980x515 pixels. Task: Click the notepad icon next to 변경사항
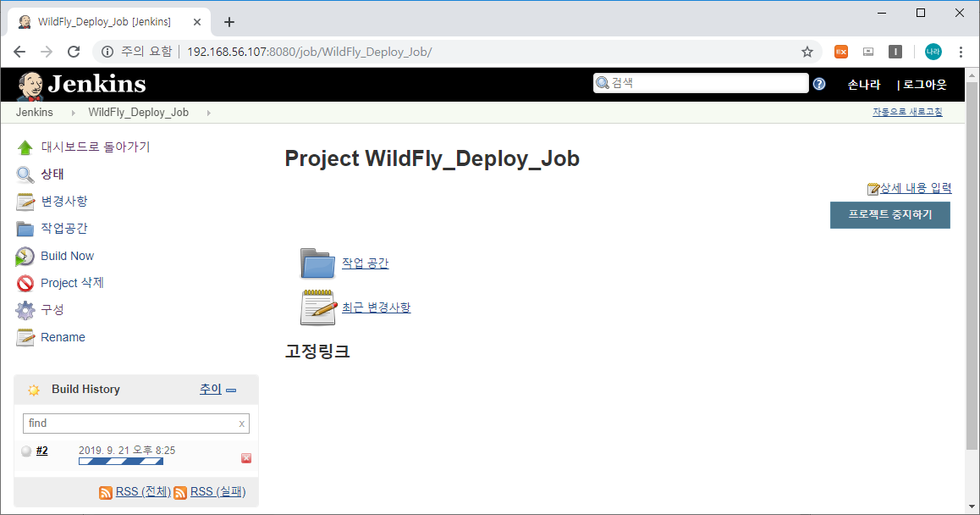(x=25, y=202)
